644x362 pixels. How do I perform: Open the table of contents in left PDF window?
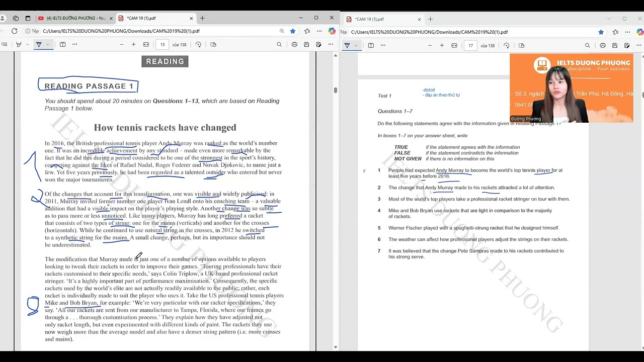(x=4, y=44)
